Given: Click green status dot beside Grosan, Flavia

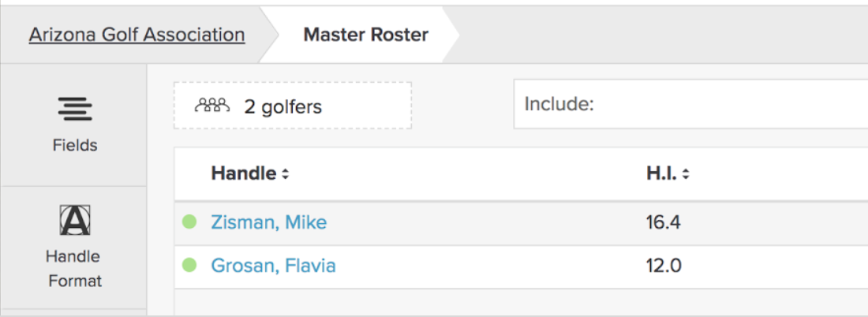Looking at the screenshot, I should pyautogui.click(x=189, y=266).
